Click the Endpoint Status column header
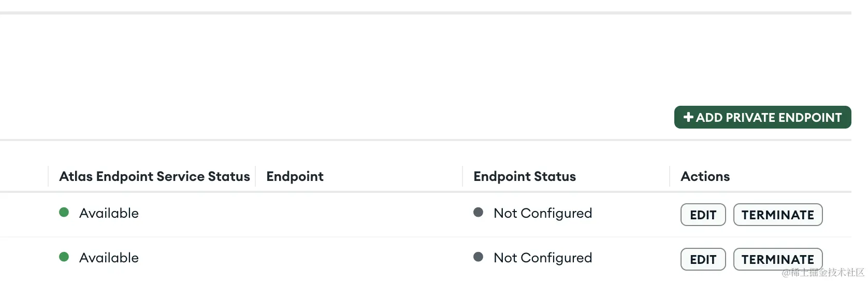Image resolution: width=868 pixels, height=281 pixels. pos(524,176)
